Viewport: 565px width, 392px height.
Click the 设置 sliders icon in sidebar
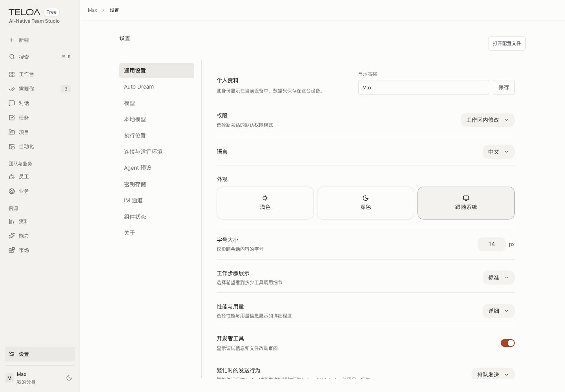[x=12, y=354]
